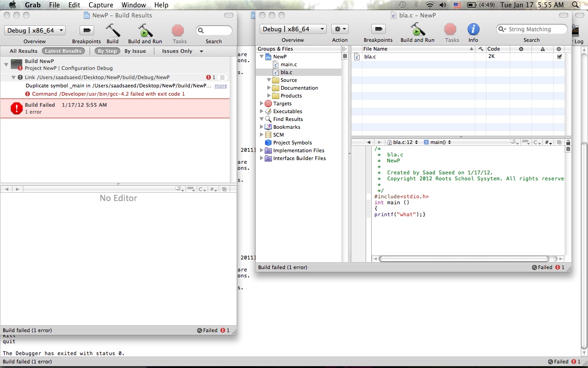Switch to By Step view
This screenshot has height=368, width=588.
(107, 51)
